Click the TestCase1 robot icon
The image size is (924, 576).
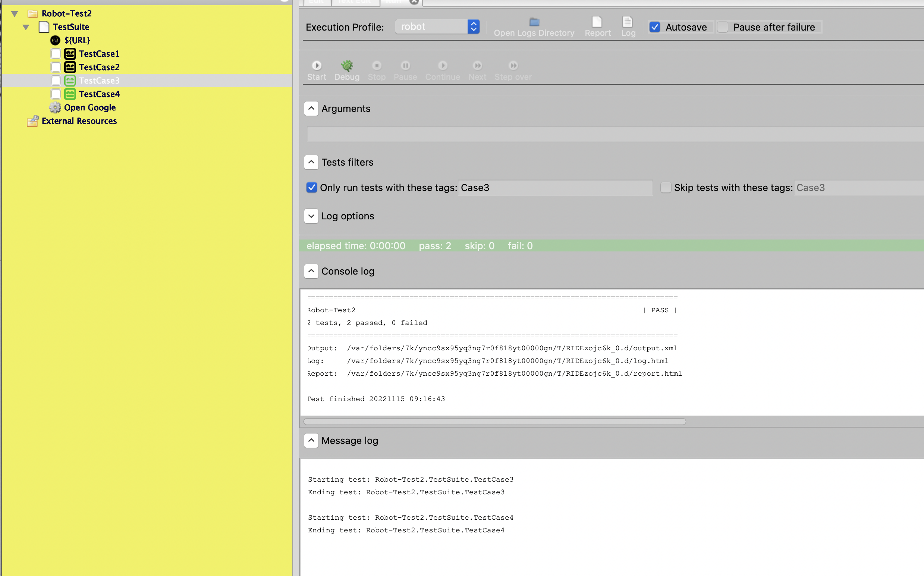point(70,54)
